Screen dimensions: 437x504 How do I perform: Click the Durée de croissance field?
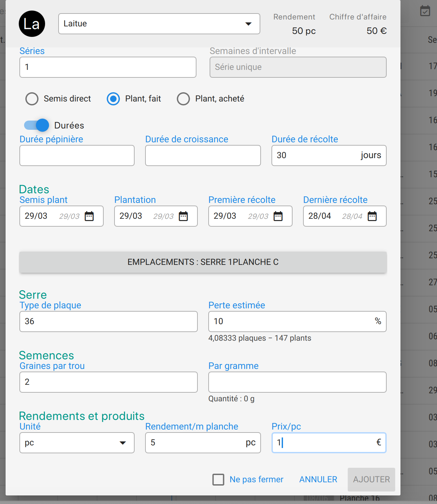[x=203, y=155]
